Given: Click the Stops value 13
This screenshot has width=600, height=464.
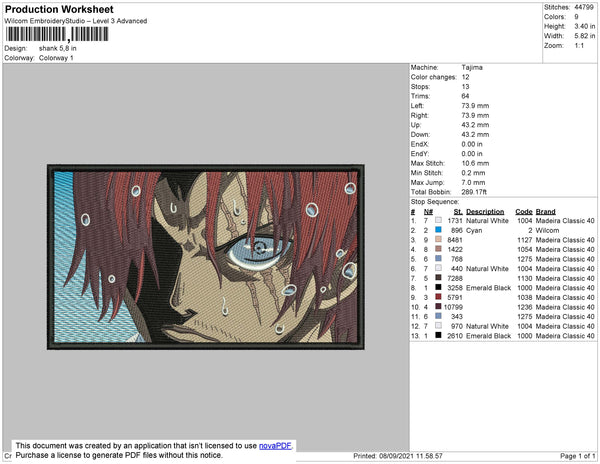Looking at the screenshot, I should (x=465, y=86).
